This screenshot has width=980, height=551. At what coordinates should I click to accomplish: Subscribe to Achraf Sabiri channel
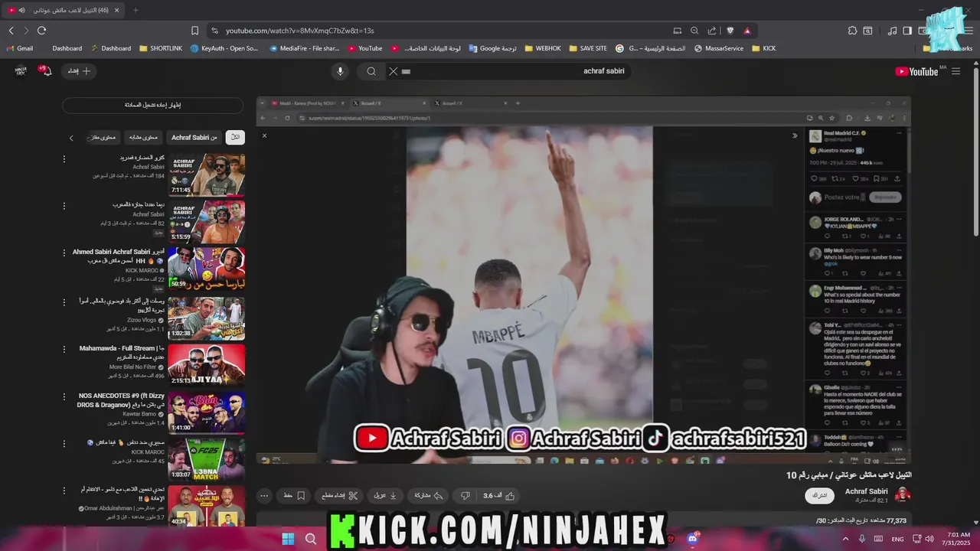coord(820,496)
